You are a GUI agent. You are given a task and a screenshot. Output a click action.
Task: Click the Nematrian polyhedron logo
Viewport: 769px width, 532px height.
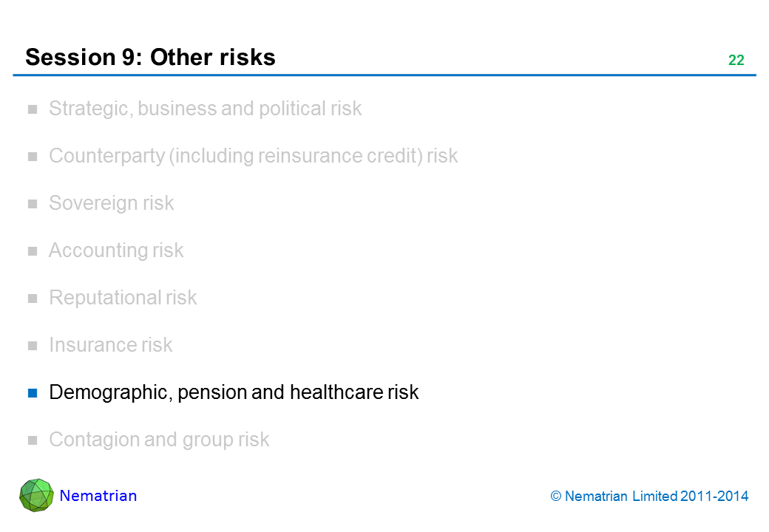coord(36,495)
